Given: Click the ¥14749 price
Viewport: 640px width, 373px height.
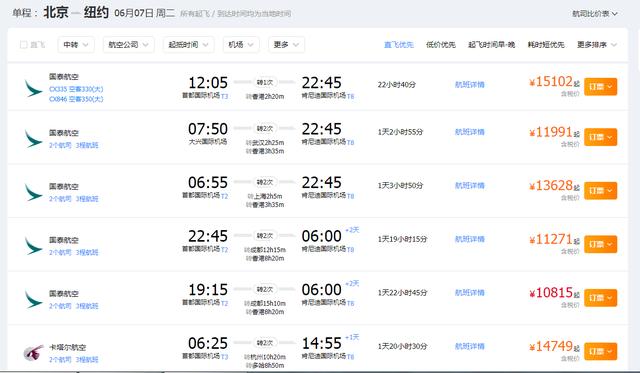Looking at the screenshot, I should click(551, 346).
